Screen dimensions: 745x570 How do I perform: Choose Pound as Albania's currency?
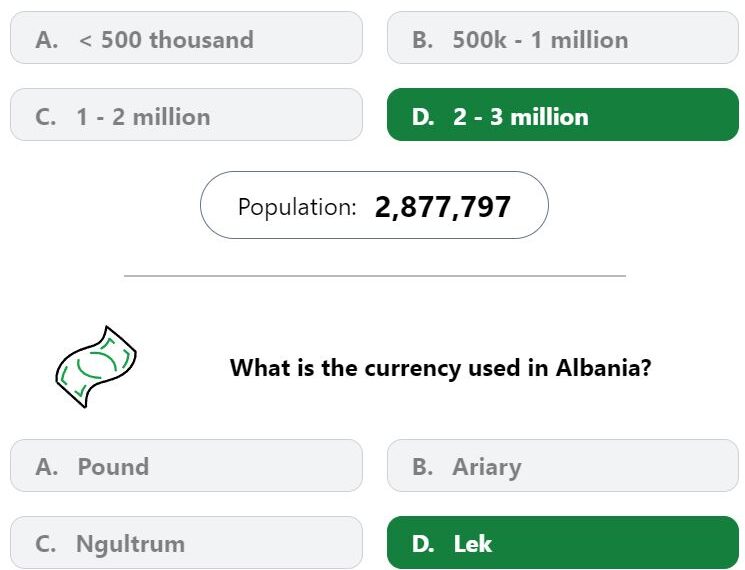pos(186,466)
